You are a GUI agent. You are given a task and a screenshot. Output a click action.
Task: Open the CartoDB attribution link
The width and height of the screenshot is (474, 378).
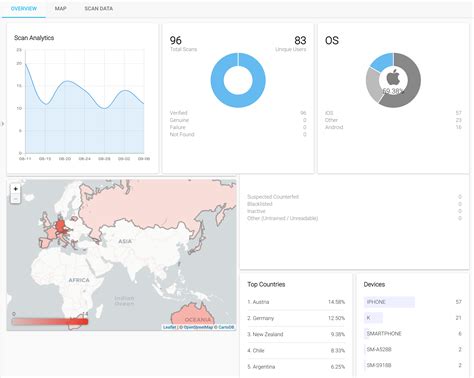227,327
